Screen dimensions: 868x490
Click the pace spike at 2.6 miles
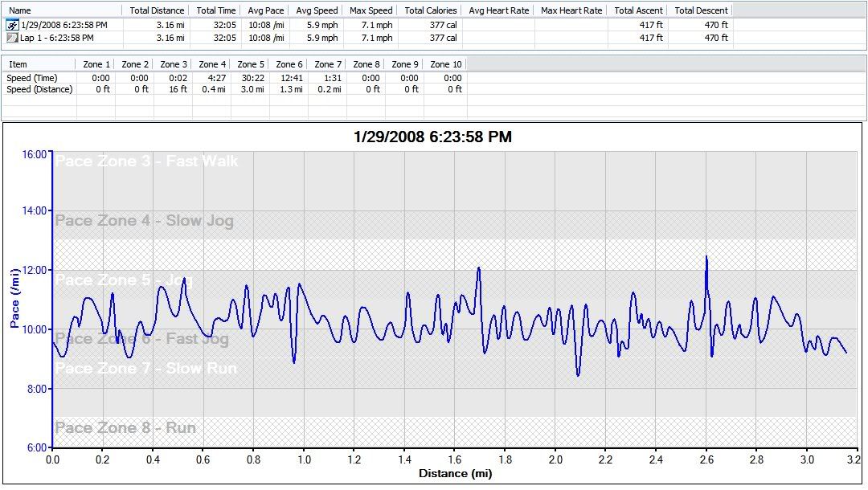pyautogui.click(x=706, y=259)
